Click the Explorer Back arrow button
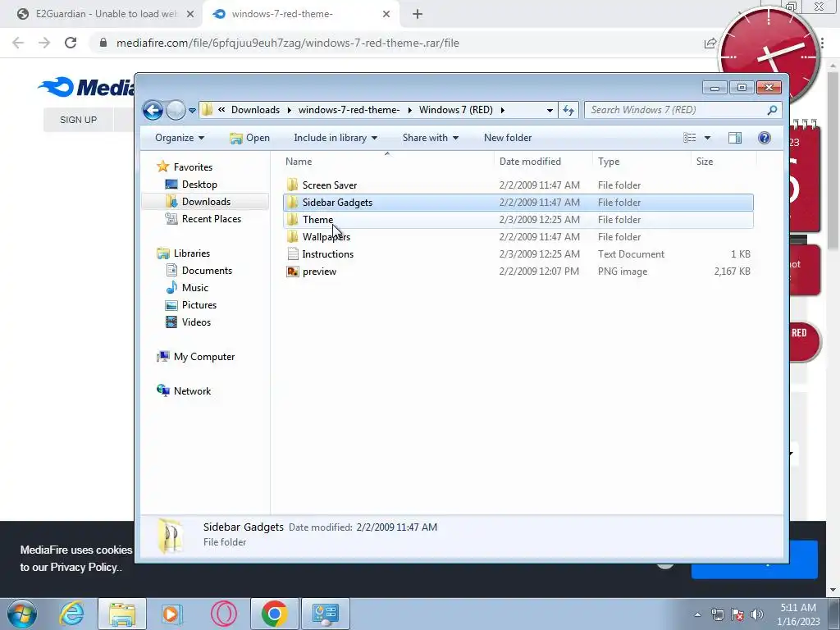Image resolution: width=840 pixels, height=630 pixels. pos(153,111)
